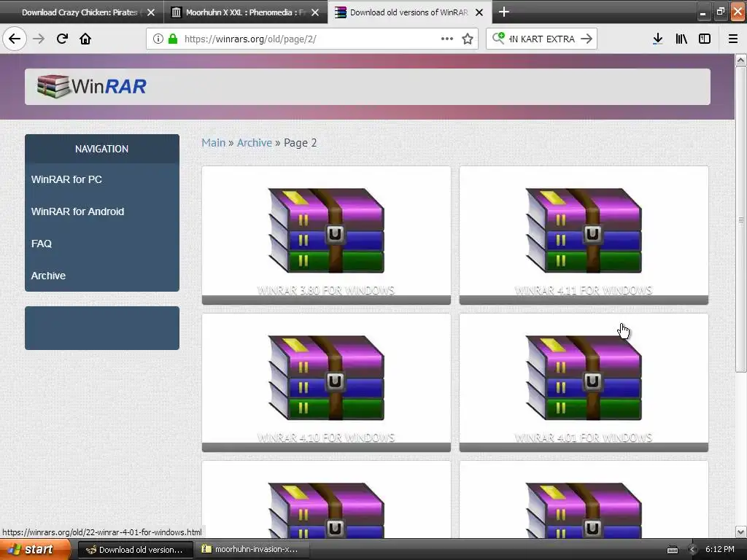
Task: Open WinRAR for PC navigation link
Action: pyautogui.click(x=66, y=179)
